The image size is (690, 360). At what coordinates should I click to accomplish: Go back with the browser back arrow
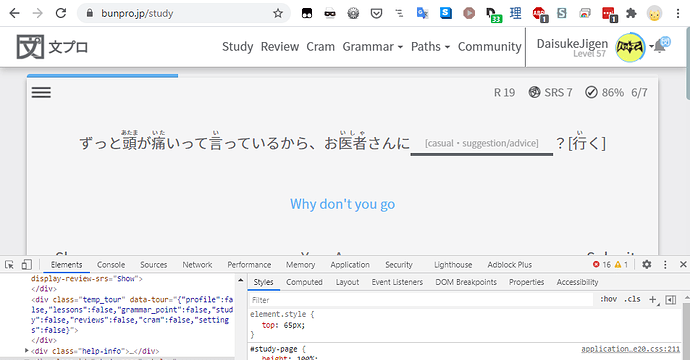pyautogui.click(x=15, y=13)
